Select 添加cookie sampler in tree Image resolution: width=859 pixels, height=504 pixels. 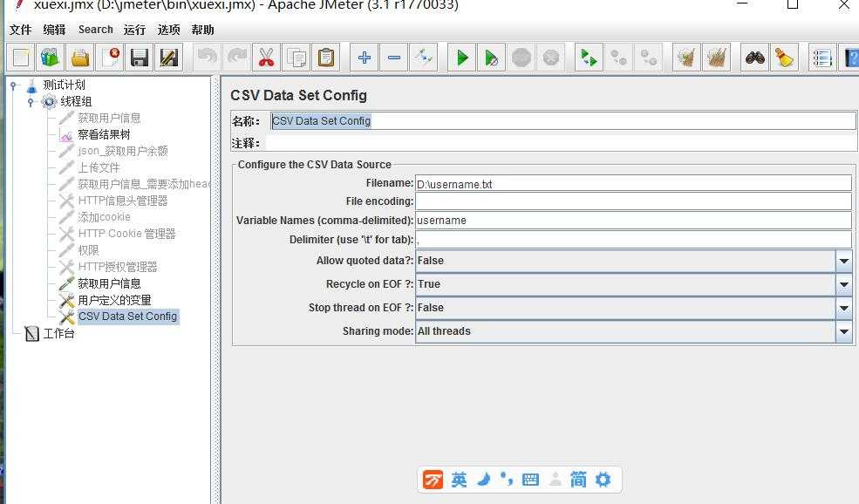(104, 217)
